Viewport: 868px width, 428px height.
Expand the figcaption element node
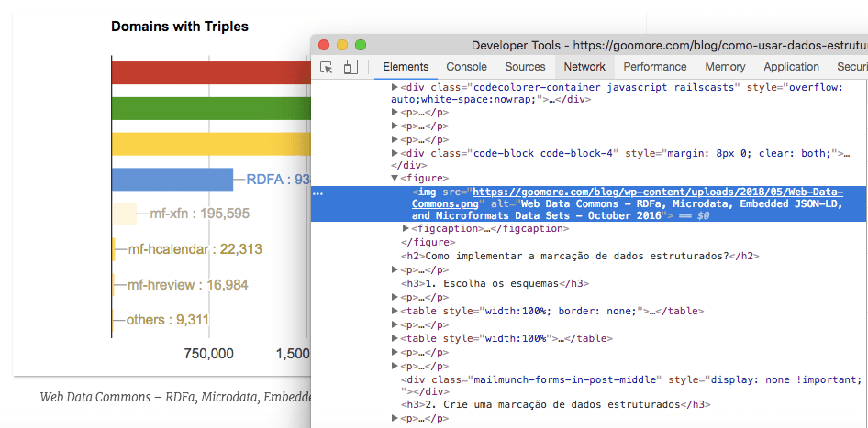[406, 228]
